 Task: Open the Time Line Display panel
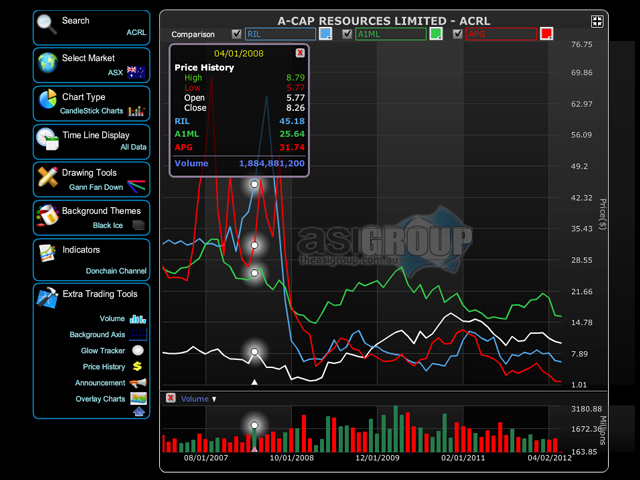[x=91, y=141]
